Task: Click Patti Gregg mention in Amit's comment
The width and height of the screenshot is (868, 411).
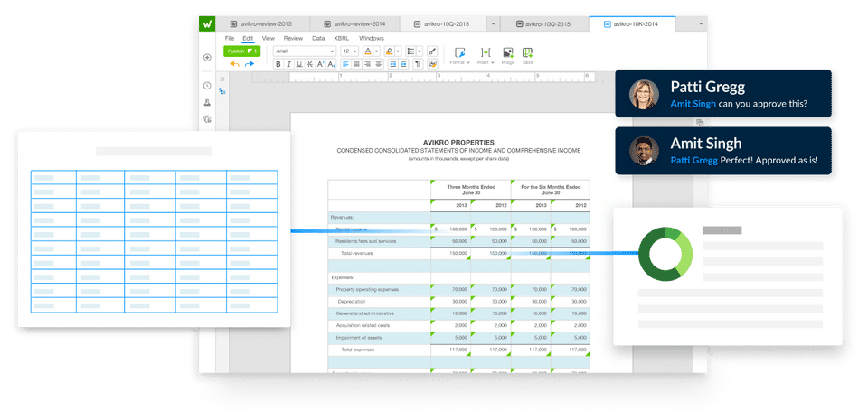Action: (694, 160)
